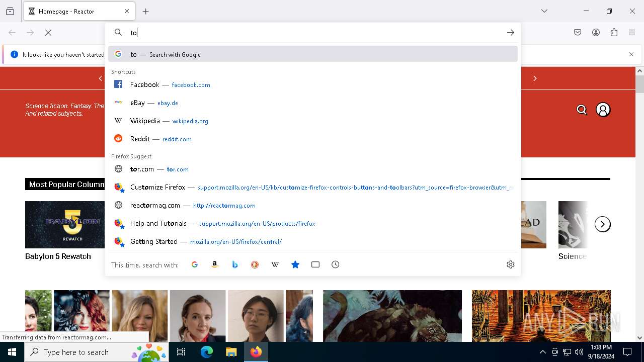The width and height of the screenshot is (644, 362).
Task: Open the volume control tray icon
Action: click(x=579, y=352)
